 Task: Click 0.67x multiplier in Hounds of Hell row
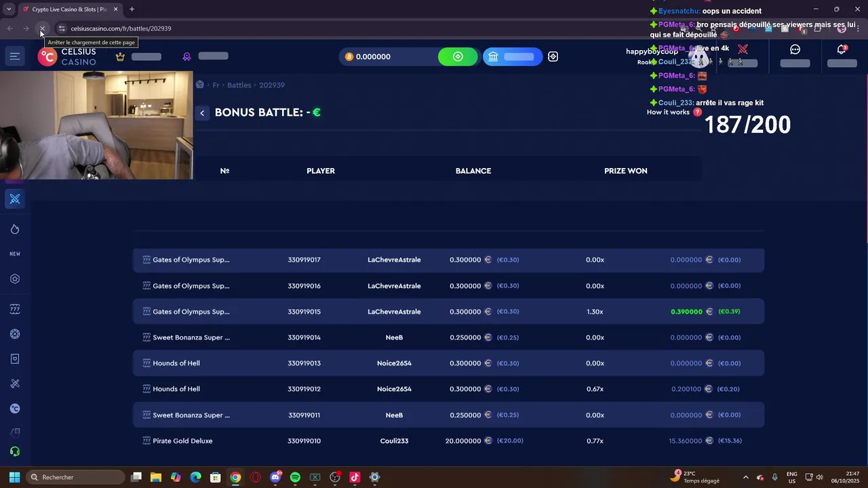pos(595,389)
